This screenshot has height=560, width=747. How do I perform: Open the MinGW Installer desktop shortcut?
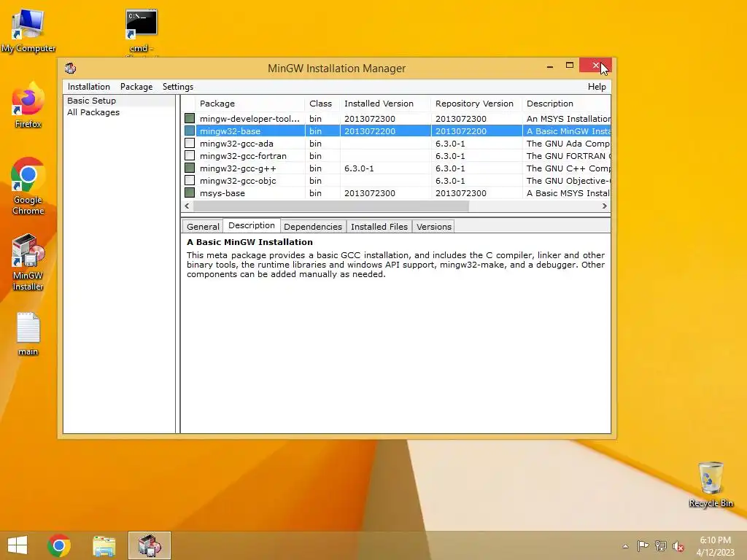tap(28, 262)
